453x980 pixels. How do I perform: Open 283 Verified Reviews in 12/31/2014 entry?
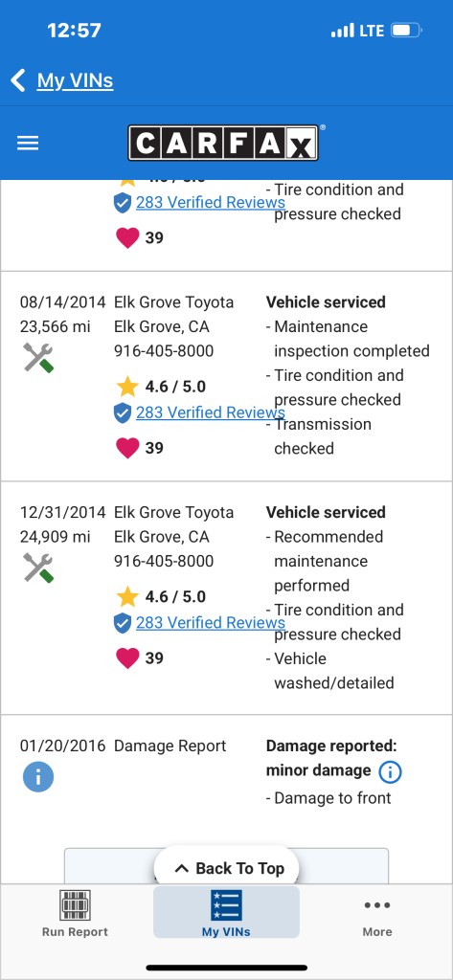tap(211, 622)
